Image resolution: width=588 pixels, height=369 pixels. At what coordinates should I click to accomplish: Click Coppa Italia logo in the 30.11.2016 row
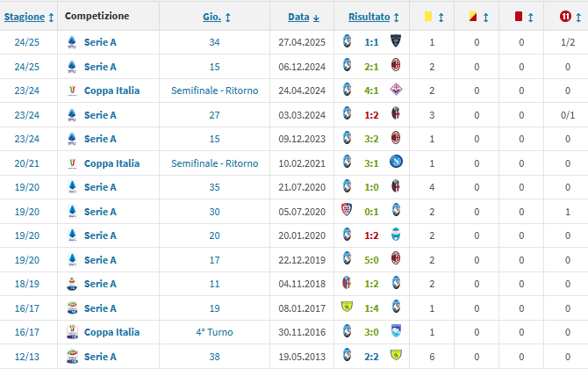[71, 332]
